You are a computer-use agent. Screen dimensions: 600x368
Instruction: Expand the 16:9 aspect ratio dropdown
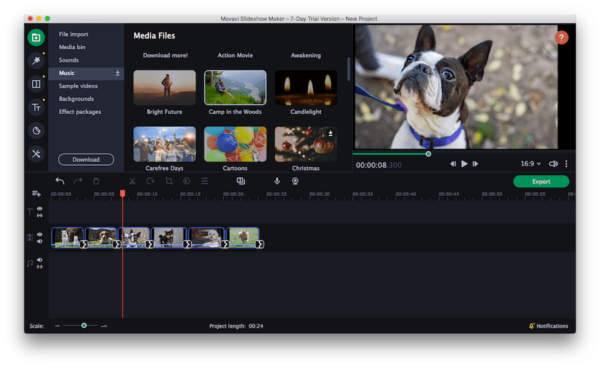point(530,164)
